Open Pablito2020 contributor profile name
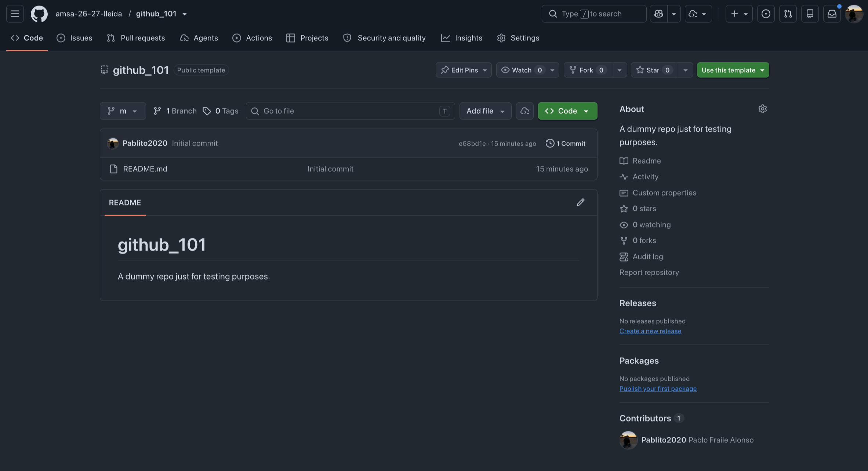Image resolution: width=868 pixels, height=471 pixels. [664, 440]
